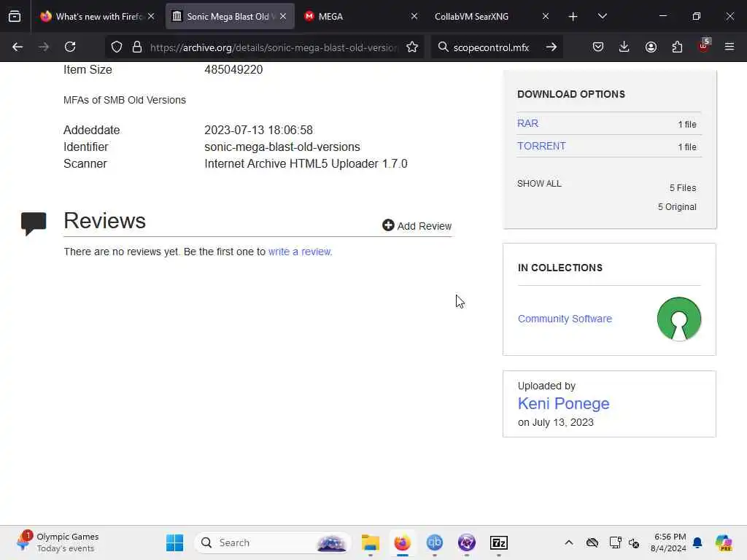Reload the current page

pyautogui.click(x=70, y=47)
